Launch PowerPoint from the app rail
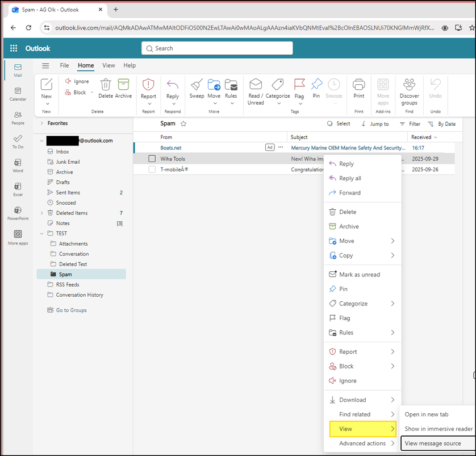 click(x=18, y=214)
